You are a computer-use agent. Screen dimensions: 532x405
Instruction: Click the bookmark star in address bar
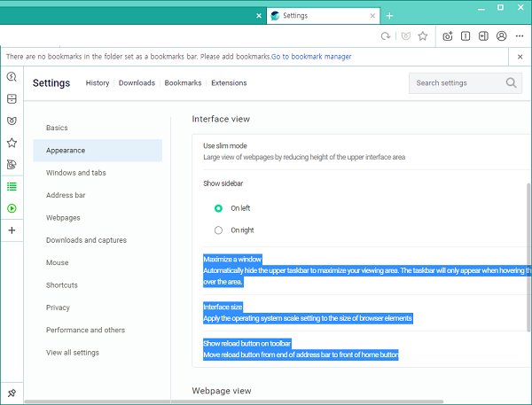(x=423, y=36)
